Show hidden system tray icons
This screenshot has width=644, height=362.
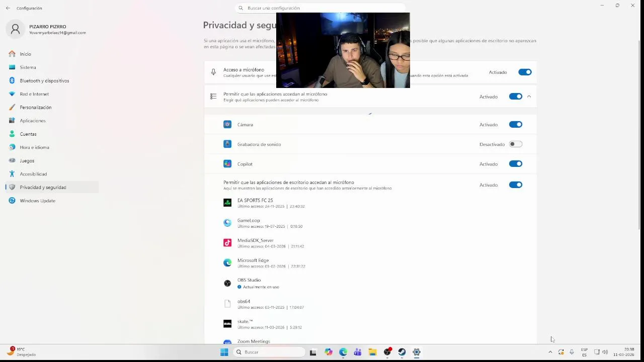pyautogui.click(x=550, y=352)
